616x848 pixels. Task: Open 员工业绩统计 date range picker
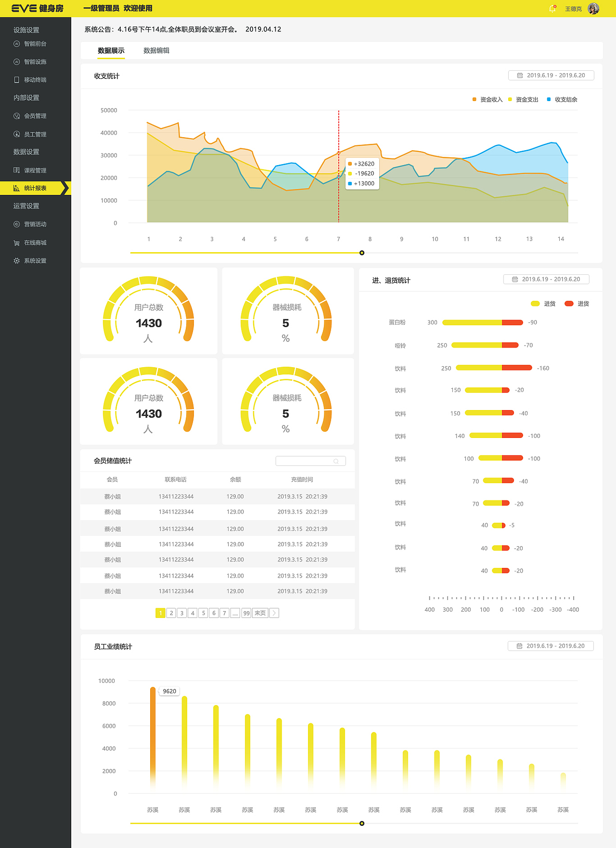coord(551,646)
